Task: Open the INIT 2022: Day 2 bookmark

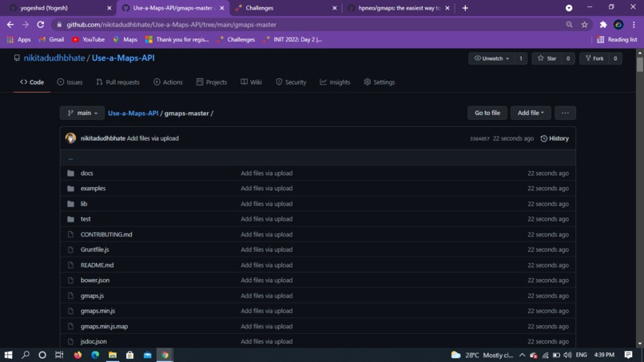Action: 292,39
